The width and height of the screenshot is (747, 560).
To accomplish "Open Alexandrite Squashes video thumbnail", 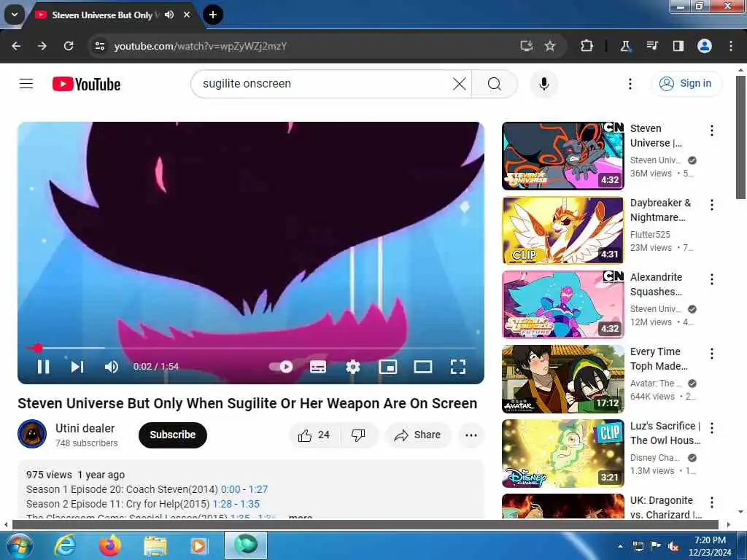I will coord(562,304).
